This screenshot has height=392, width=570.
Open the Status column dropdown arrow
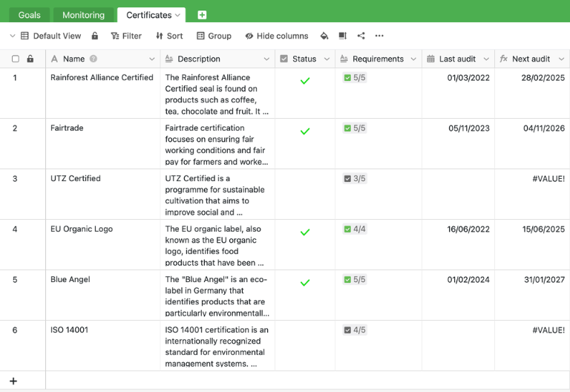[x=327, y=59]
